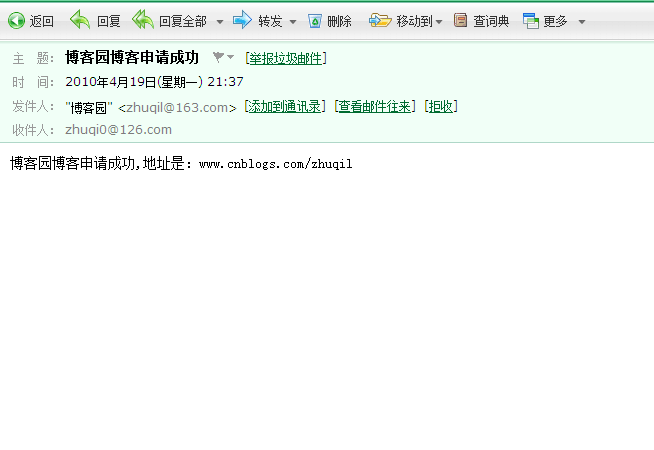Image resolution: width=654 pixels, height=450 pixels.
Task: Click the 回复 button text
Action: coord(109,21)
